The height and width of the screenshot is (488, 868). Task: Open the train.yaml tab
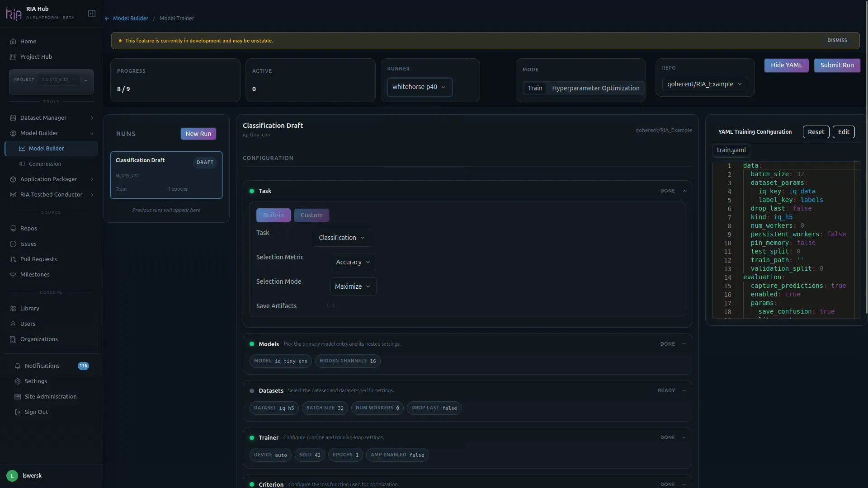pos(731,150)
